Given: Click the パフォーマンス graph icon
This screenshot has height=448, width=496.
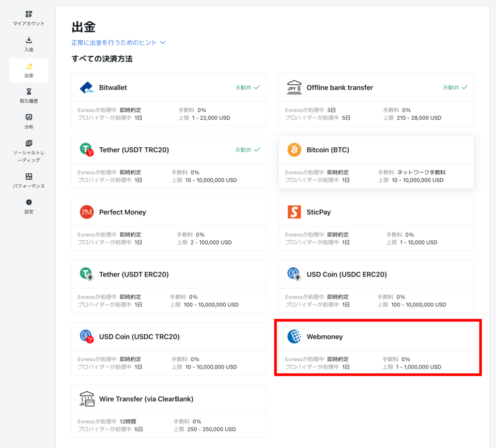Looking at the screenshot, I should pyautogui.click(x=29, y=177).
